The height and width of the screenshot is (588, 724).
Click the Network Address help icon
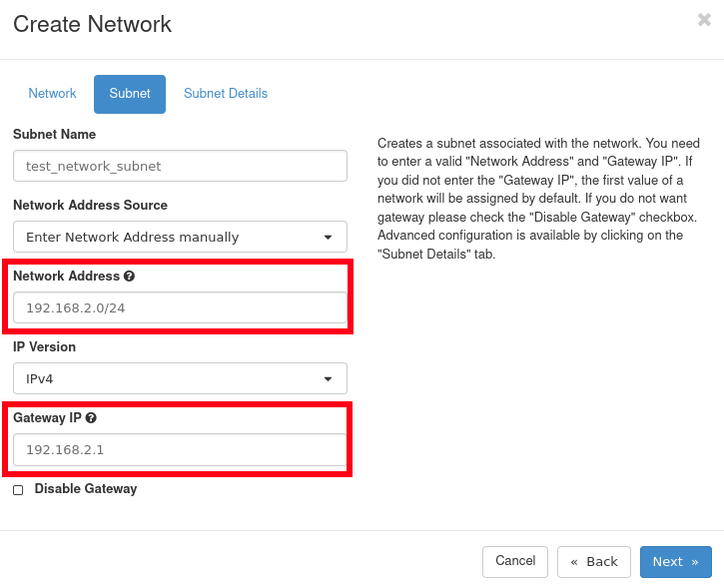(129, 277)
